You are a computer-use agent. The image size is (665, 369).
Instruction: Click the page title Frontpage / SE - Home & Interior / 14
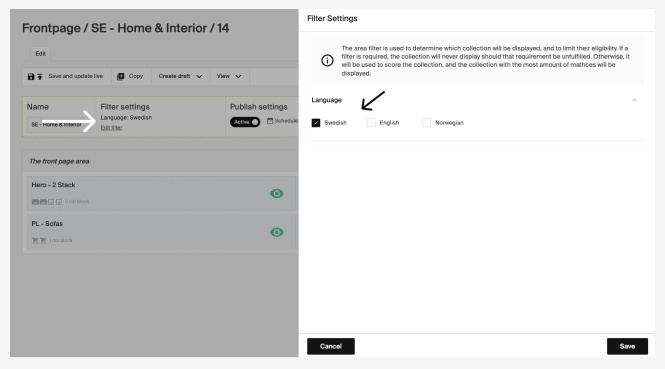tap(126, 28)
